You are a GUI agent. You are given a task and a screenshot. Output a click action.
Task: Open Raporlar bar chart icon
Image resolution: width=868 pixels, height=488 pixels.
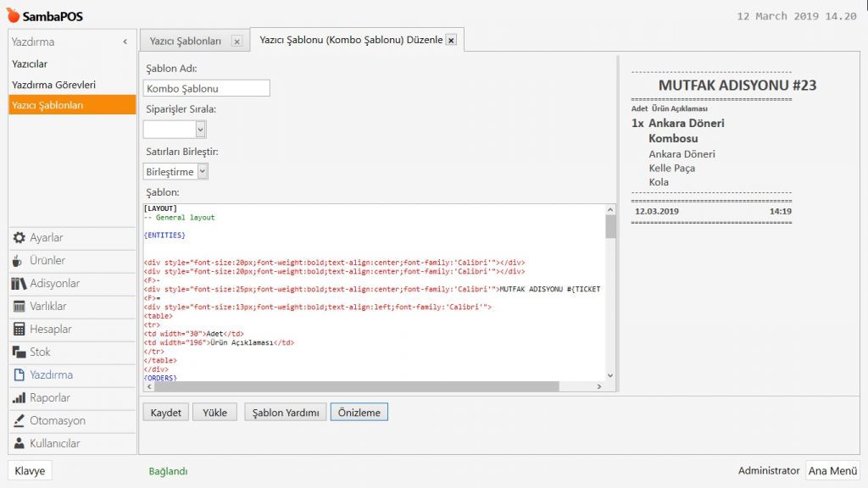pos(19,398)
